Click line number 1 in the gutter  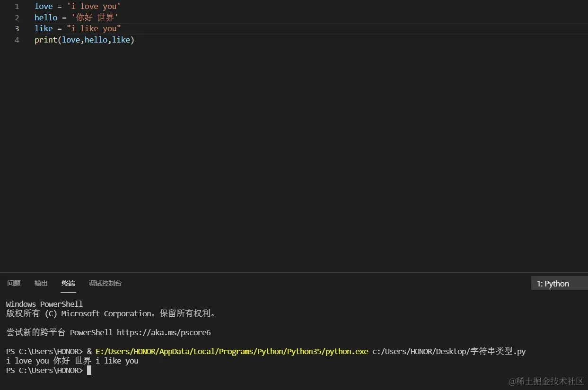(17, 7)
